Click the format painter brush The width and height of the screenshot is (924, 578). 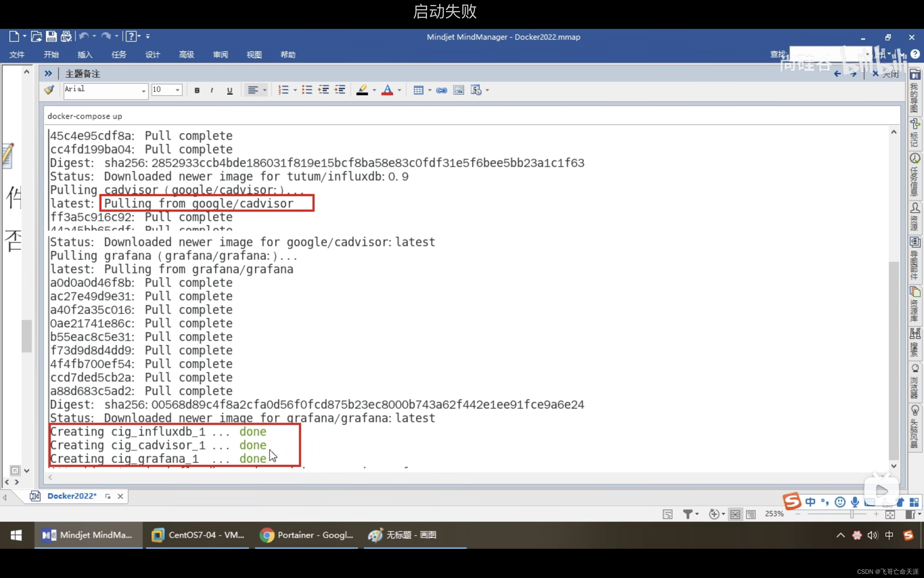tap(49, 90)
